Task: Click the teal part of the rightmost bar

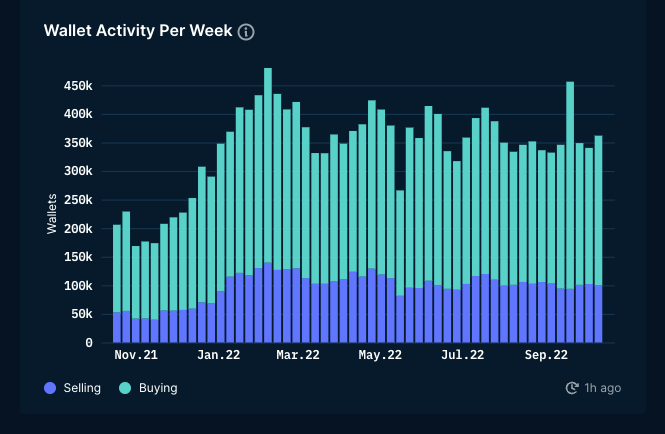Action: coord(598,210)
